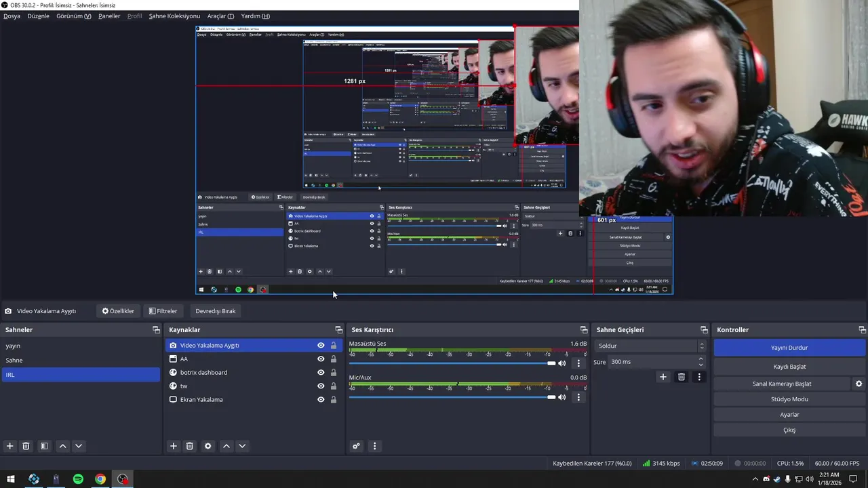Select the yayın scene
The width and height of the screenshot is (868, 488).
pos(81,346)
